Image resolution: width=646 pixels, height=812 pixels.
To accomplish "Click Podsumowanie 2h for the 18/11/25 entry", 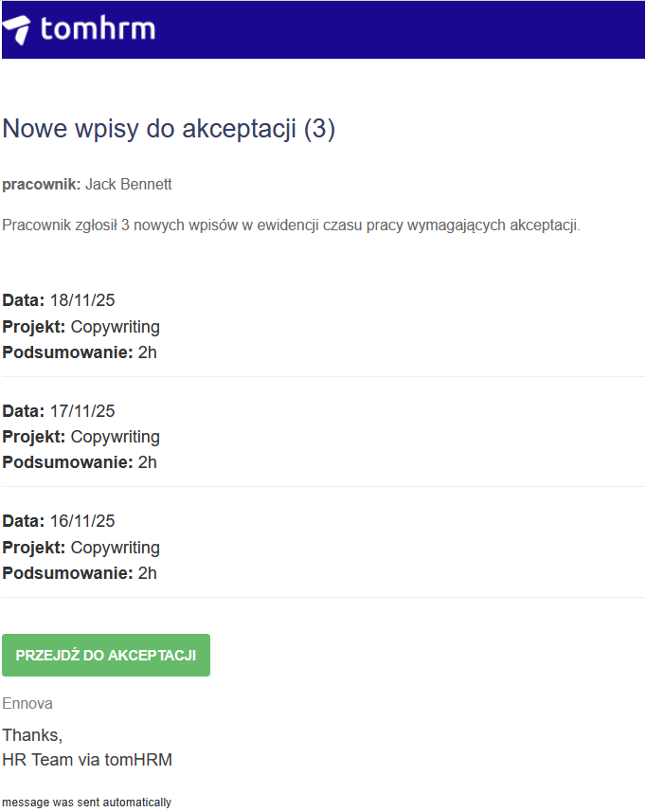I will click(80, 353).
